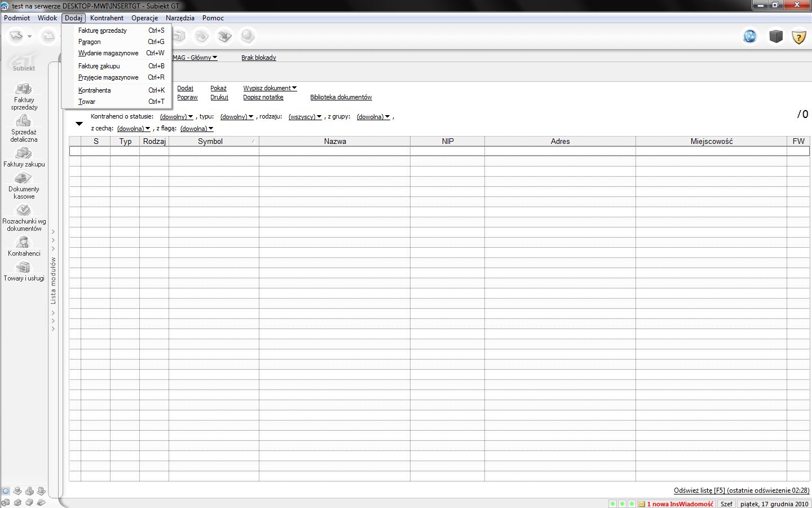The width and height of the screenshot is (812, 508).
Task: Click the greyed globe-on-page toolbar icon
Action: click(x=247, y=36)
